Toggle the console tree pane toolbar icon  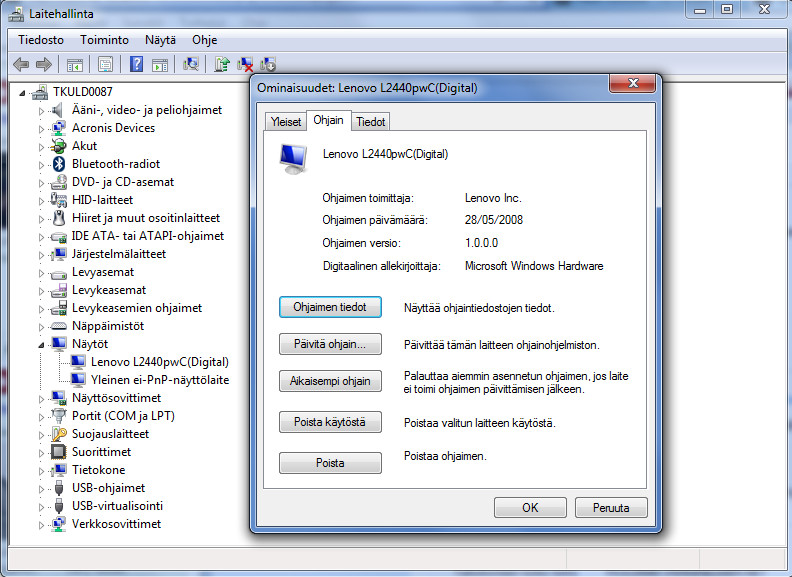coord(75,65)
